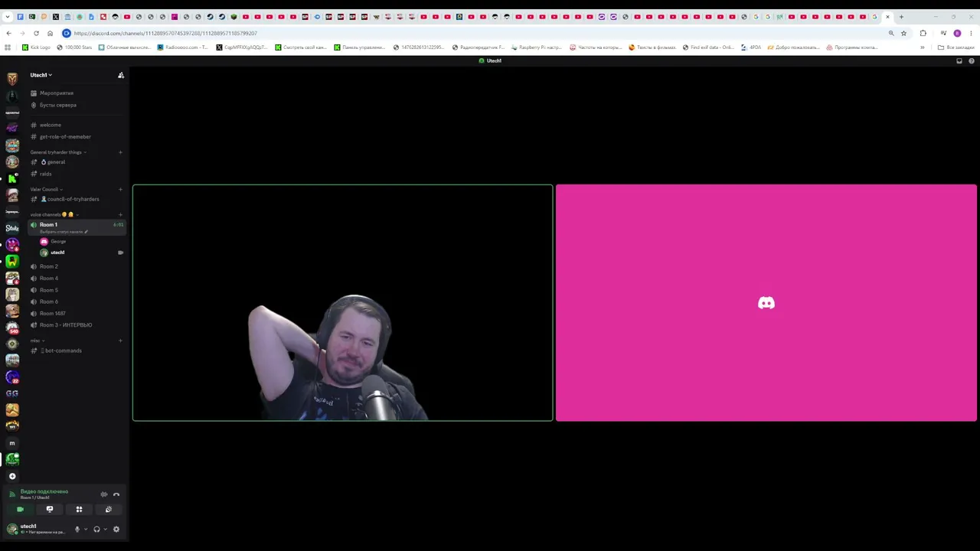980x551 pixels.
Task: Open the activities launcher button
Action: click(79, 510)
